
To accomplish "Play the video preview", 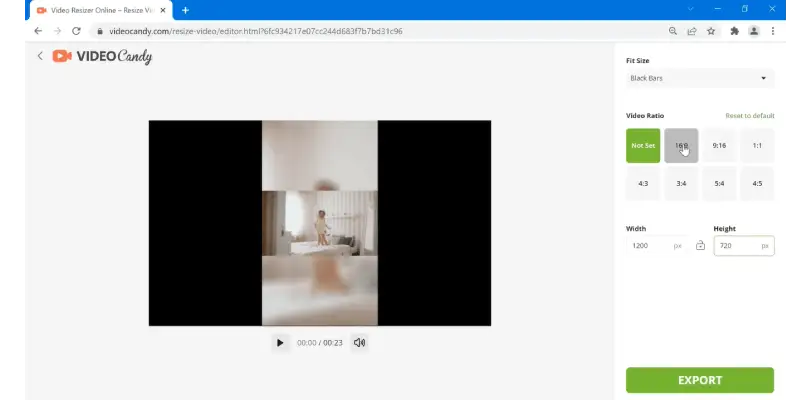I will click(280, 343).
